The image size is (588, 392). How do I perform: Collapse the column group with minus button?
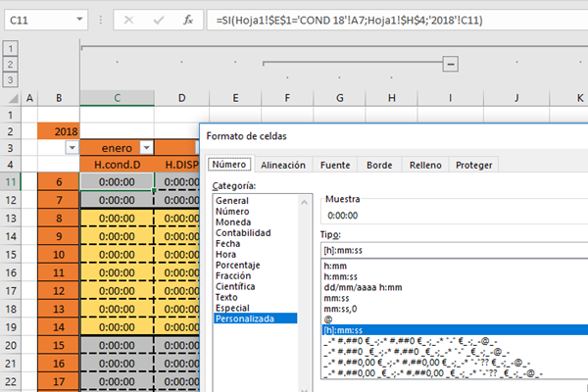[450, 63]
